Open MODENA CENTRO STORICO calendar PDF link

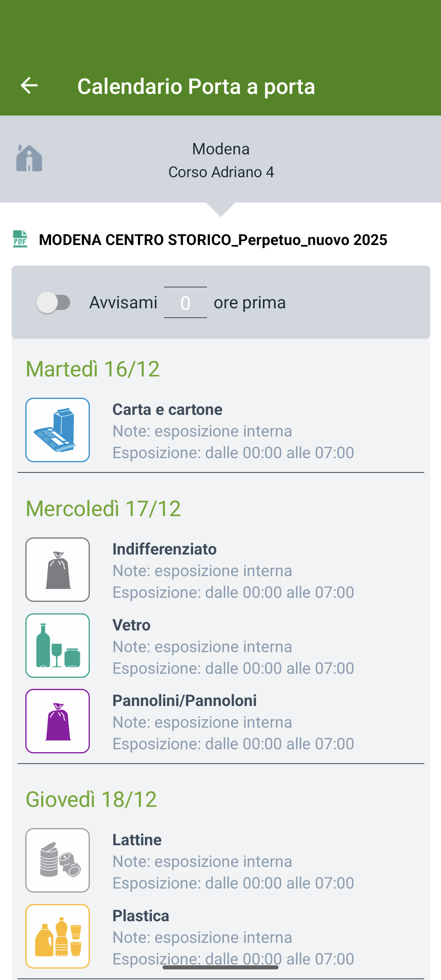coord(213,240)
